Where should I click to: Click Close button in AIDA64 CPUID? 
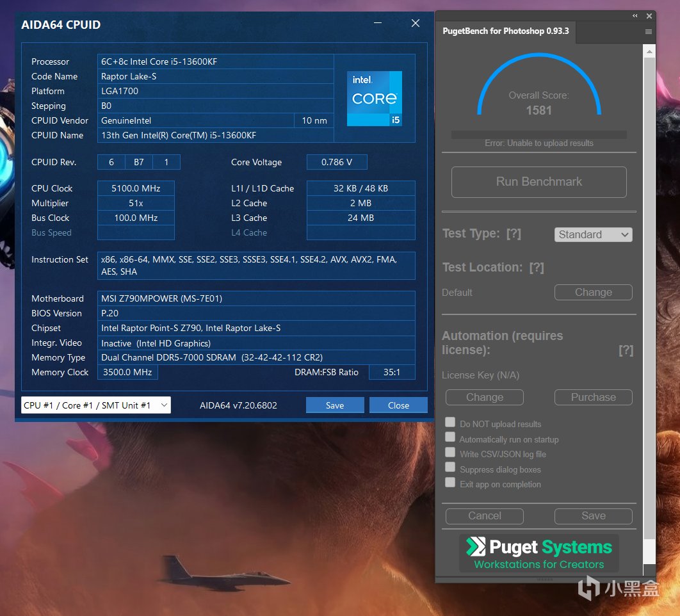398,405
